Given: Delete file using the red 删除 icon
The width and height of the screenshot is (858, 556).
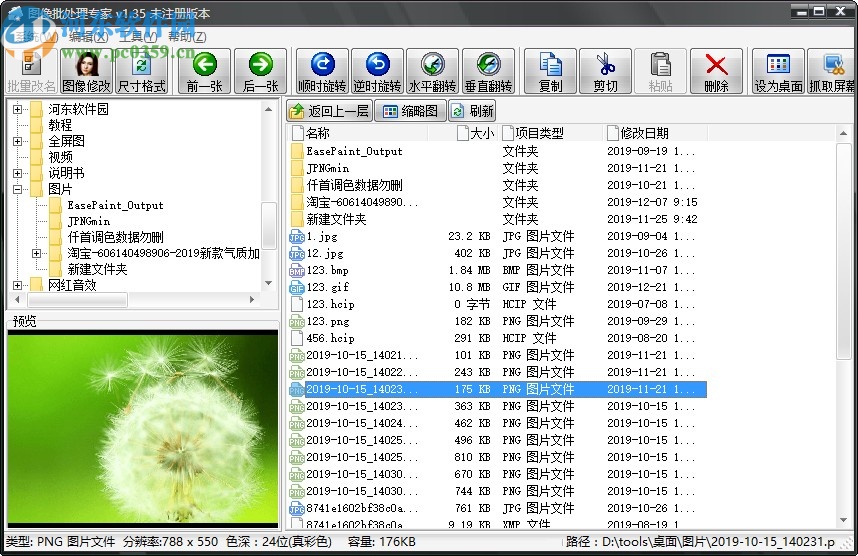Looking at the screenshot, I should [x=716, y=72].
